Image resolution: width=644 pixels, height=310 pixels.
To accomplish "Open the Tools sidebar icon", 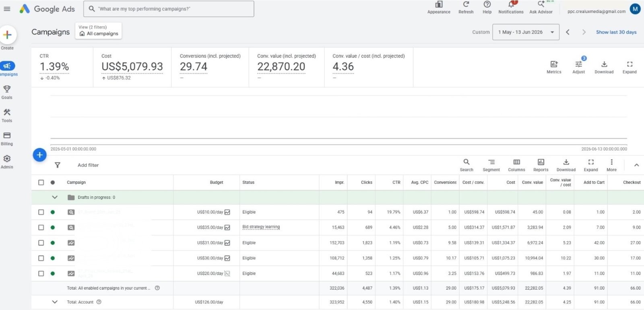I will (x=7, y=112).
